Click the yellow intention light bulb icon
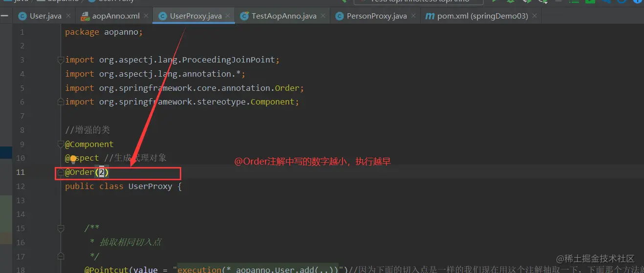This screenshot has height=273, width=644. [x=73, y=159]
